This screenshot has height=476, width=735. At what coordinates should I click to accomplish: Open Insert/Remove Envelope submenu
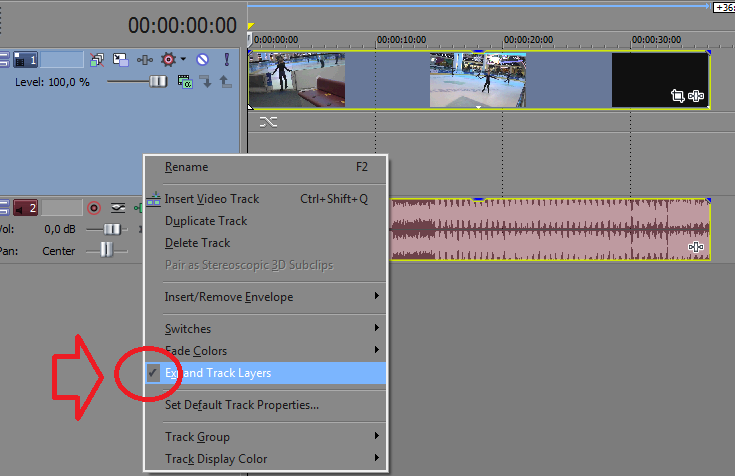click(266, 297)
